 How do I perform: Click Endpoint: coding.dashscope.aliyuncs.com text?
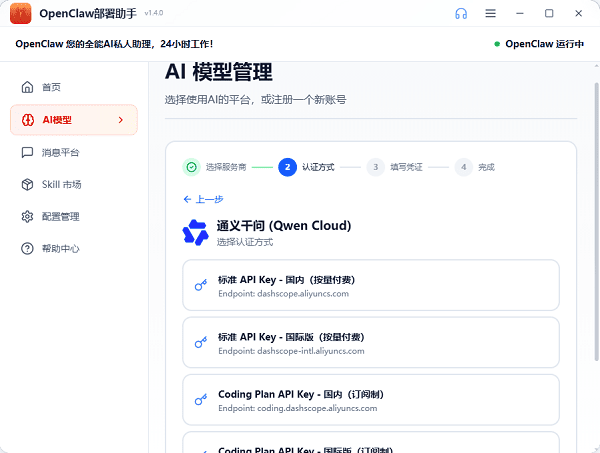click(x=298, y=409)
